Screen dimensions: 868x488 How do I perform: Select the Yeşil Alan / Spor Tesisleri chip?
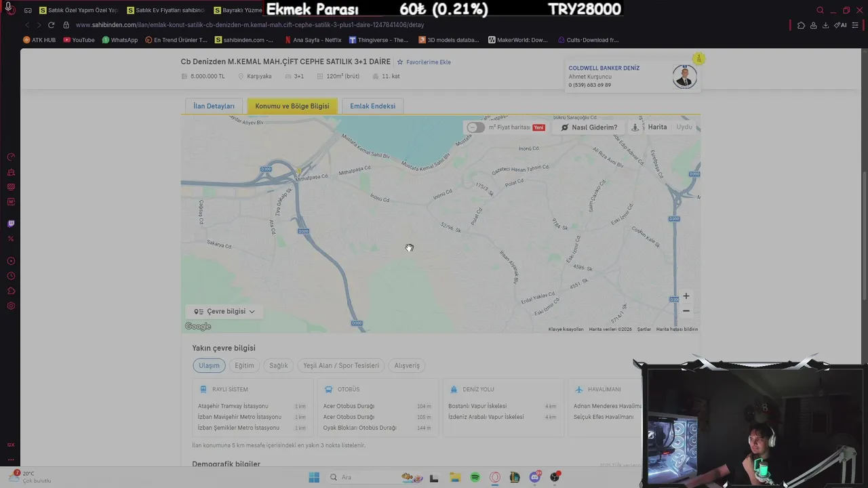click(341, 365)
